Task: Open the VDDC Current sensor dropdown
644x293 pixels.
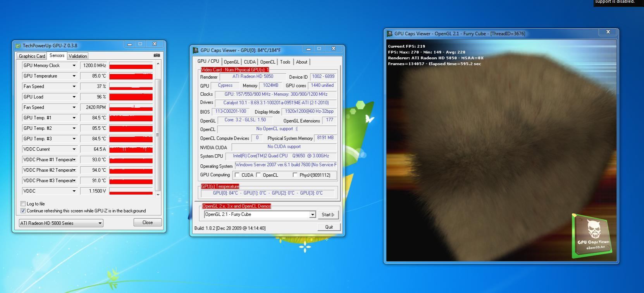Action: [x=74, y=149]
